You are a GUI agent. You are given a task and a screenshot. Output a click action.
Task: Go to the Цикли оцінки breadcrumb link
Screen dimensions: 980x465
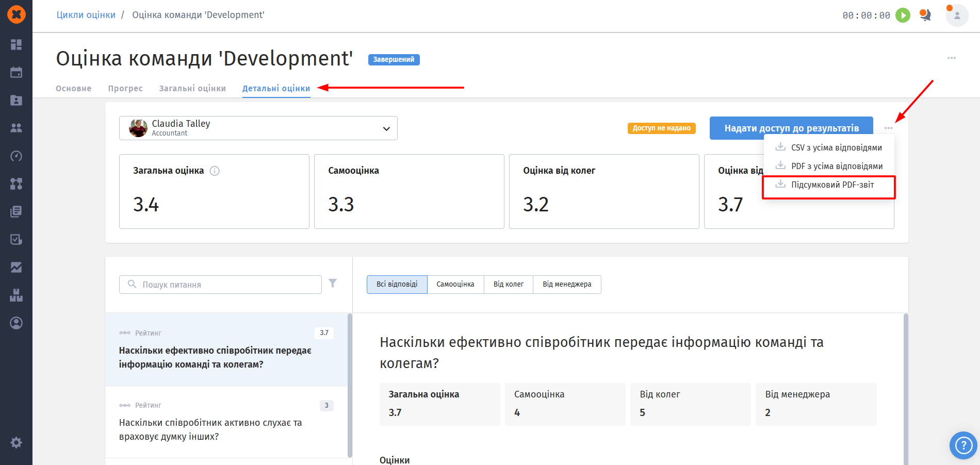coord(86,15)
